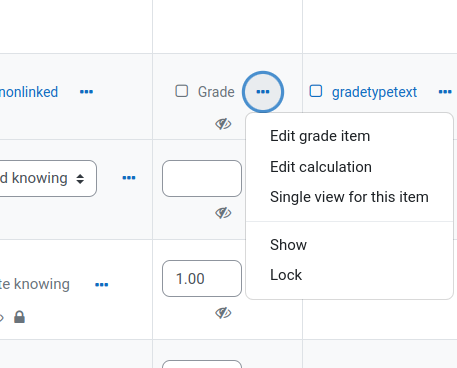Select 'Edit grade item' from menu

[x=320, y=136]
